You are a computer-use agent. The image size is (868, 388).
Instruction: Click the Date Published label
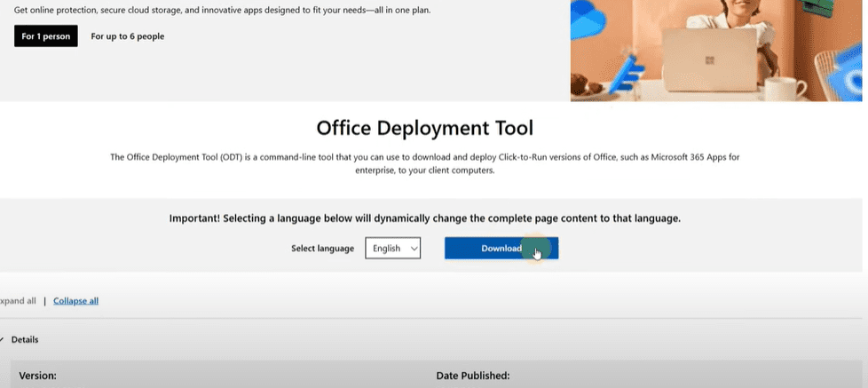click(x=472, y=376)
